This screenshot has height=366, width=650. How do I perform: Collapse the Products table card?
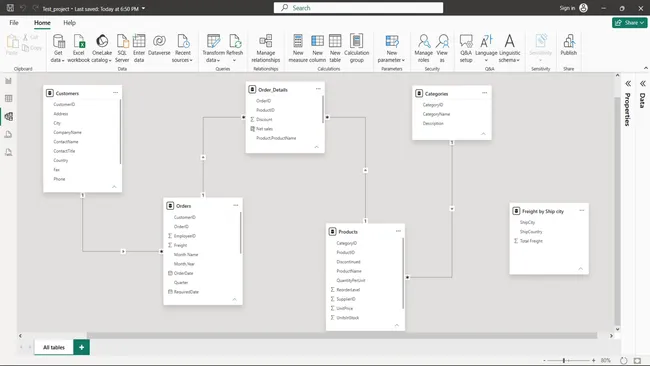397,325
